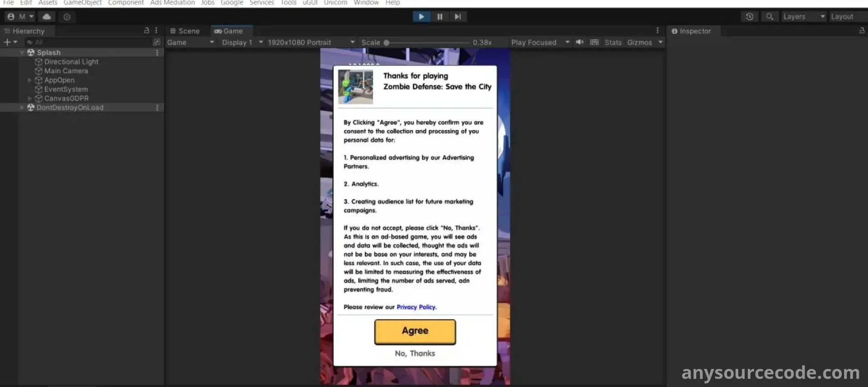Open the global search magnifier icon
Image resolution: width=868 pixels, height=387 pixels.
(x=769, y=17)
